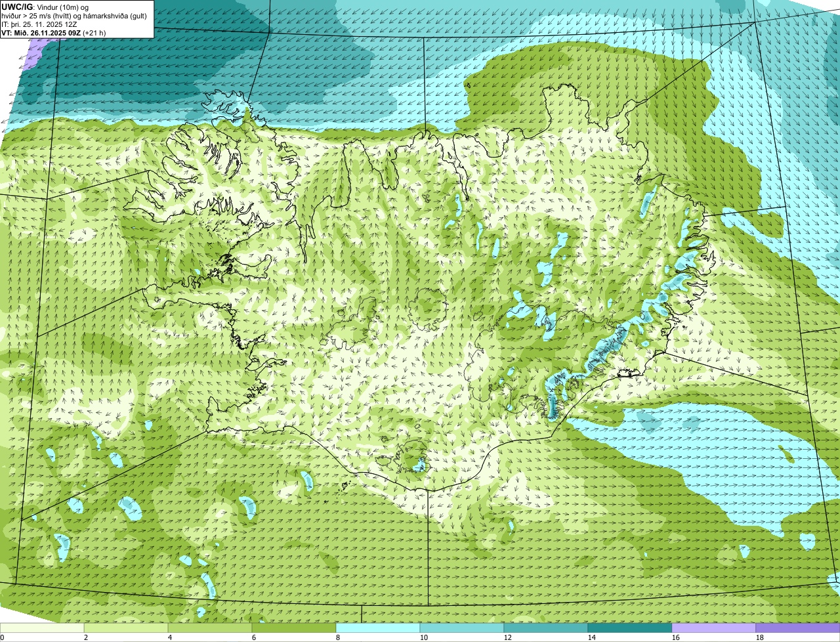Click the '10' label on the color scale
The height and width of the screenshot is (642, 840).
[424, 637]
